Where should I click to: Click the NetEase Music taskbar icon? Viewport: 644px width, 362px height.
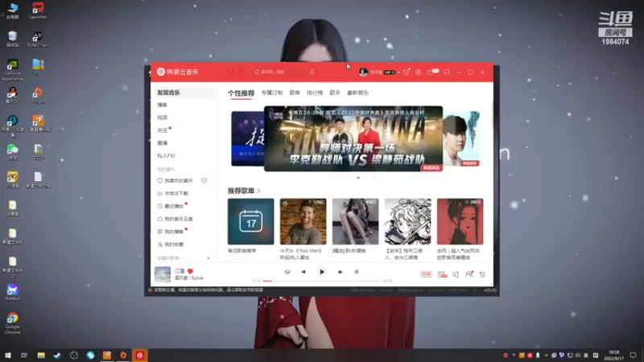pos(139,355)
